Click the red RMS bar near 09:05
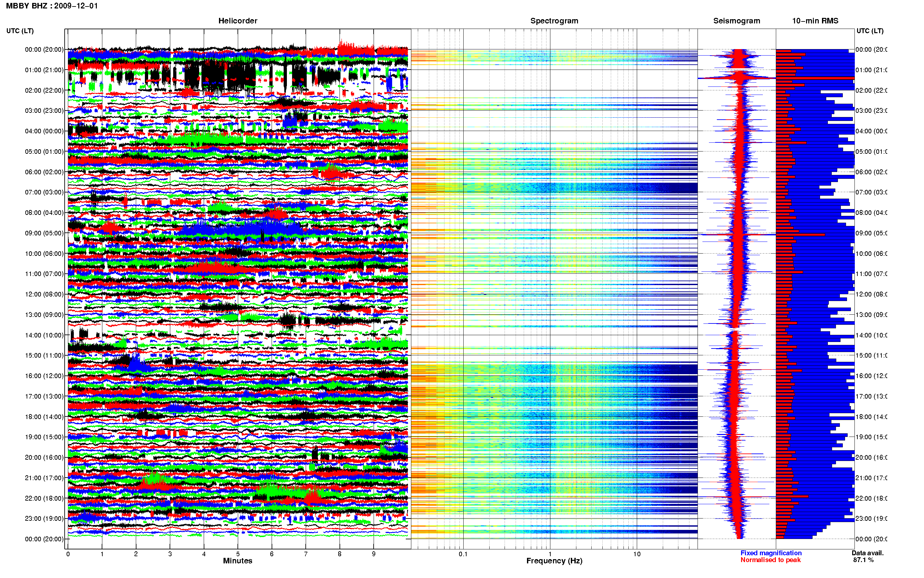The height and width of the screenshot is (578, 924). (x=800, y=234)
